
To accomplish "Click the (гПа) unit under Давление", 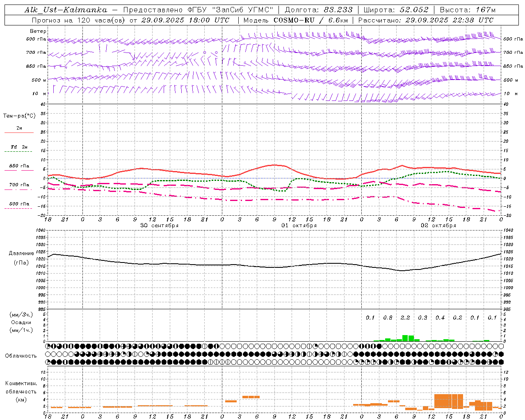I will click(21, 263).
